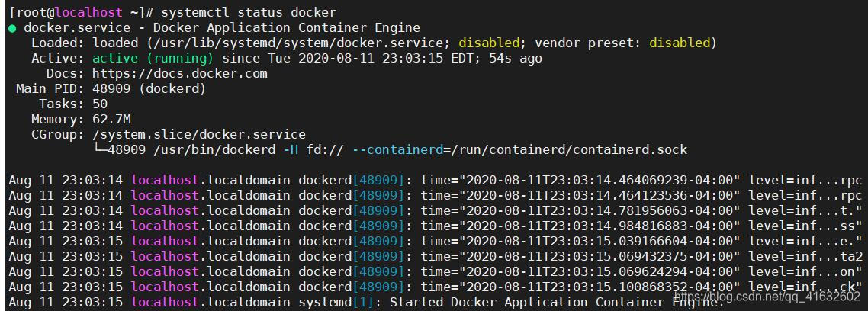
Task: Click log timestamp 2020-08-11T23:03:14.464123536-04:00
Action: click(599, 195)
